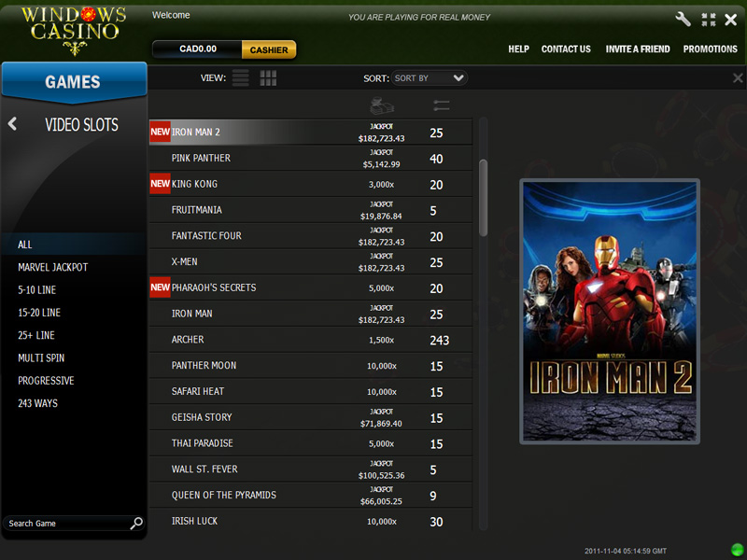Screen dimensions: 747x560
Task: Select the X-Men game
Action: point(311,262)
